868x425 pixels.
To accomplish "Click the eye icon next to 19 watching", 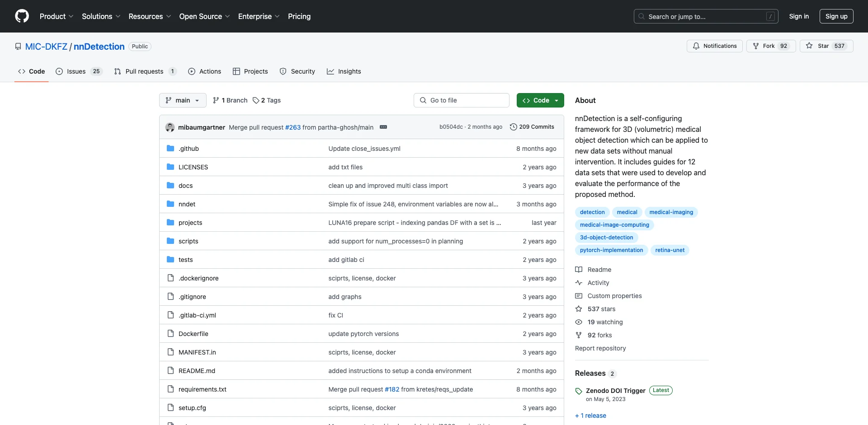I will [579, 322].
